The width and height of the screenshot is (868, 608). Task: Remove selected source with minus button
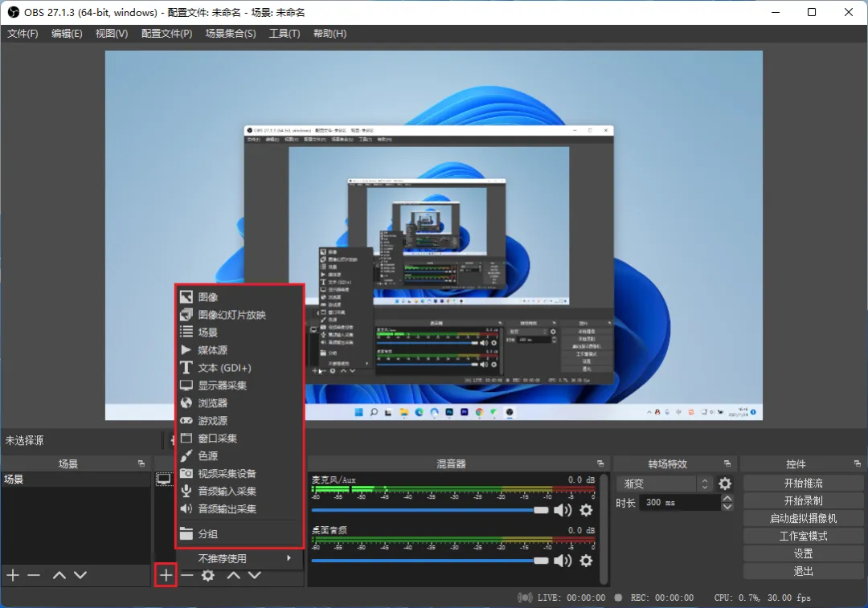pos(187,575)
